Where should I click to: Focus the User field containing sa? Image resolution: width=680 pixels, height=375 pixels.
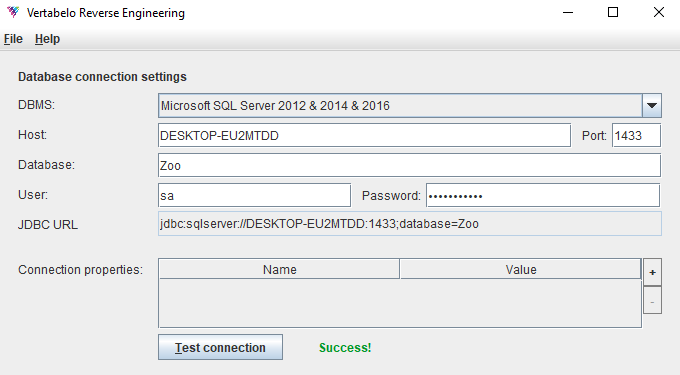[255, 195]
